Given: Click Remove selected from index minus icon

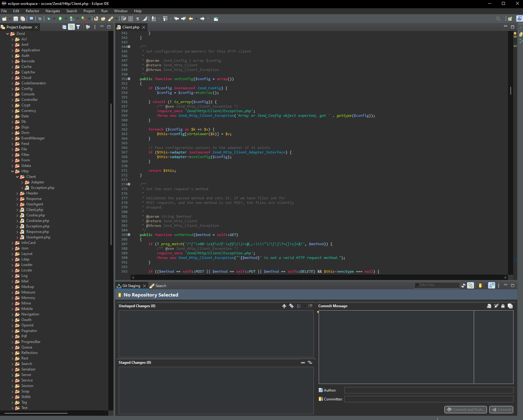Looking at the screenshot, I should tap(303, 363).
